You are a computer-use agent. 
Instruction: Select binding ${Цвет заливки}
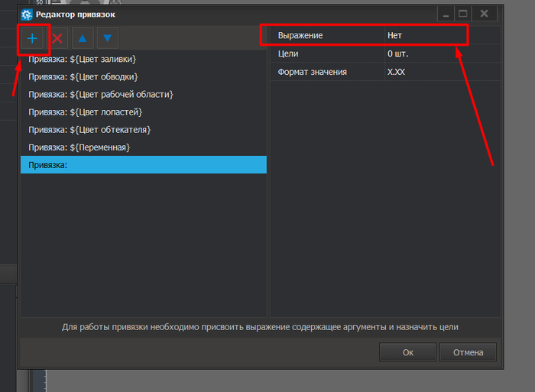click(83, 59)
